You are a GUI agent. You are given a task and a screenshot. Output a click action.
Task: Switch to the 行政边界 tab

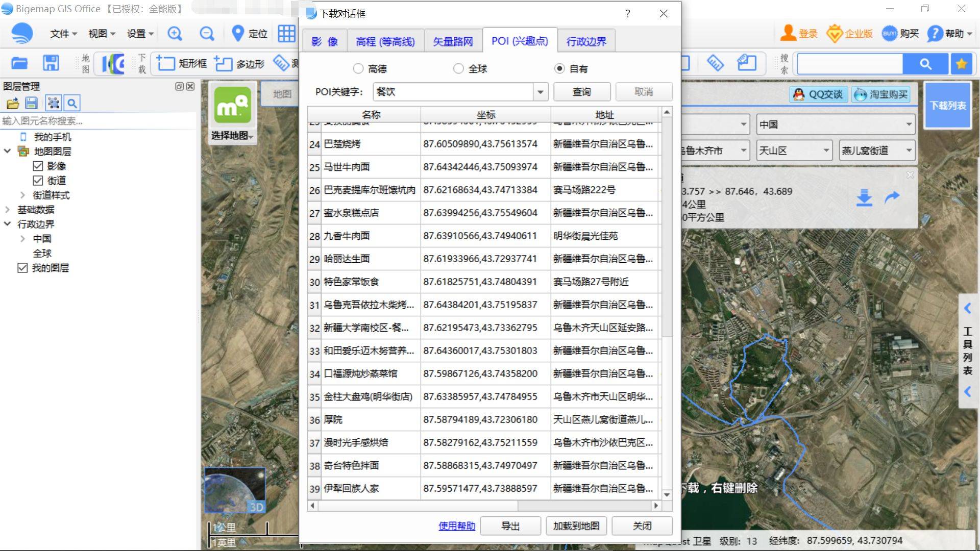point(586,41)
